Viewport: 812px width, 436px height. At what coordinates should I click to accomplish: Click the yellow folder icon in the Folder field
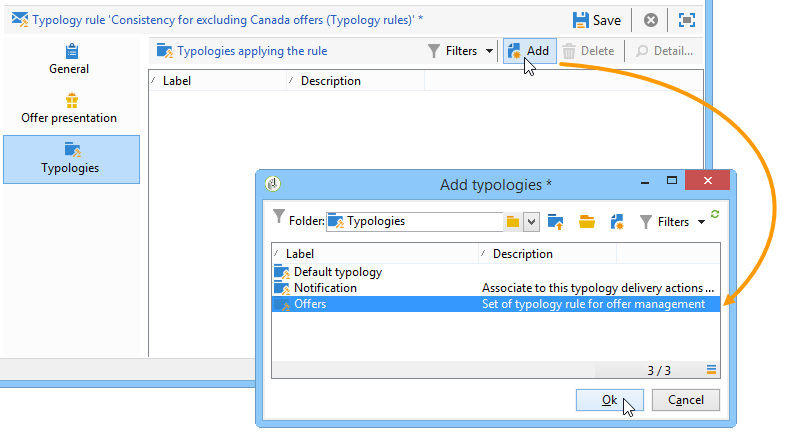513,222
